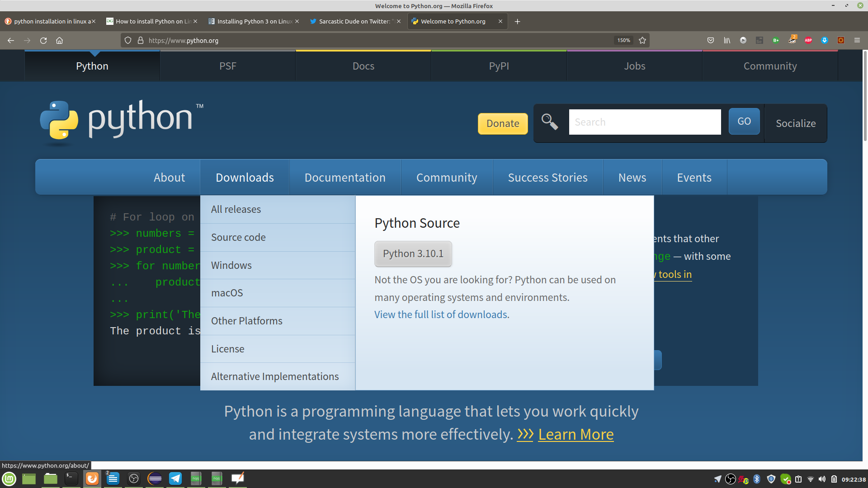This screenshot has width=868, height=488.
Task: Select 'License' in Downloads menu
Action: coord(278,349)
